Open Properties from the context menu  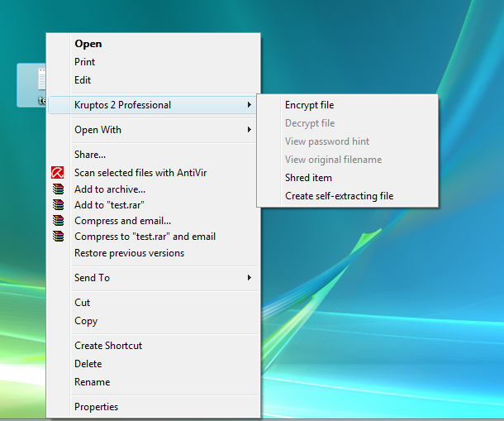click(153, 407)
